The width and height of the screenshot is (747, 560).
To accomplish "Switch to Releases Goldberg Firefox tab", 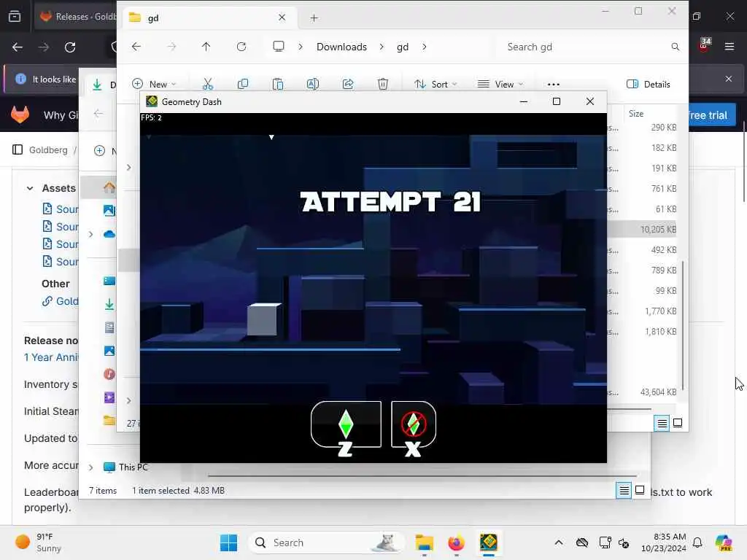I will point(77,16).
